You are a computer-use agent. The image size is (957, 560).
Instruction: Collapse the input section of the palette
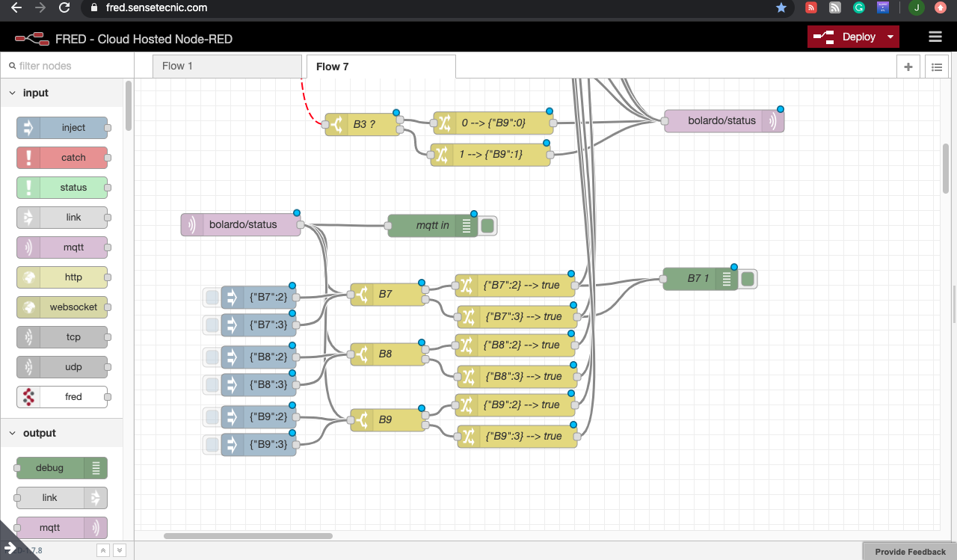coord(12,93)
